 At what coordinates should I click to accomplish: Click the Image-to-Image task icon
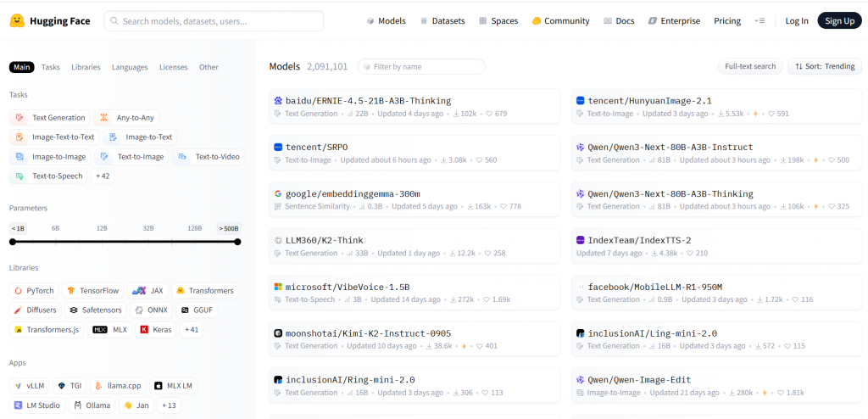tap(20, 157)
